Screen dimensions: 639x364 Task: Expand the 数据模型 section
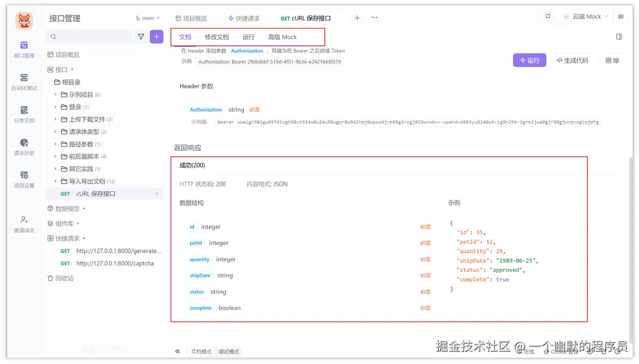(x=84, y=208)
